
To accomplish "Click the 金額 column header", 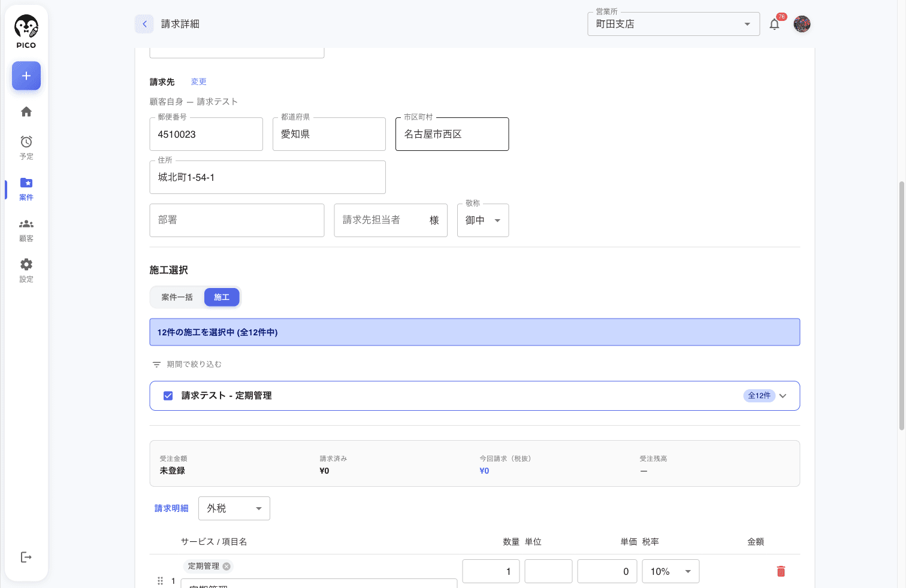I will [756, 542].
